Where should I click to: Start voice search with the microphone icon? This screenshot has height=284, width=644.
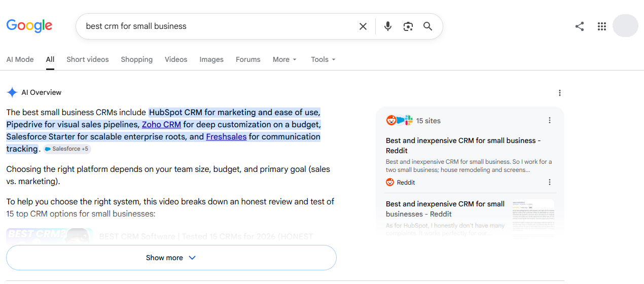pos(388,26)
